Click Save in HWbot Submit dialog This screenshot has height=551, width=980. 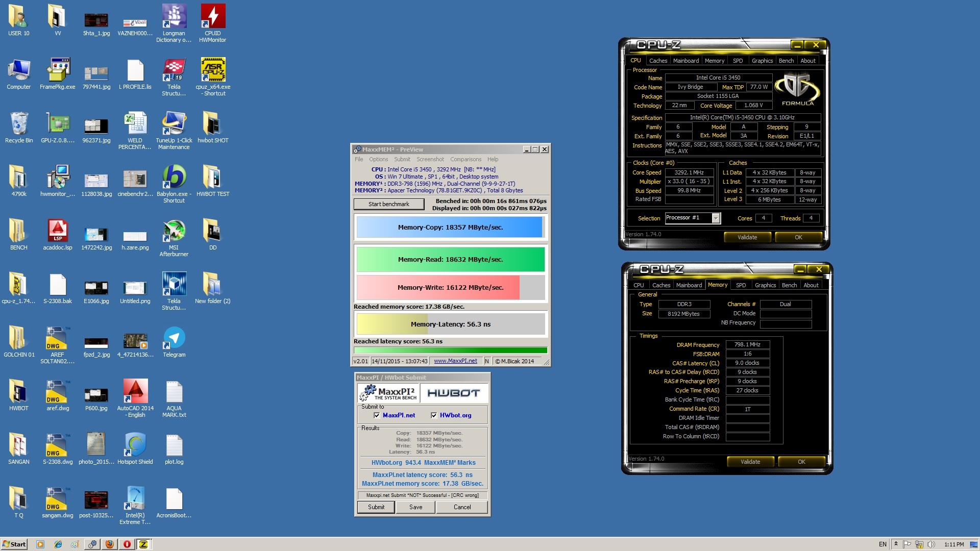coord(416,507)
